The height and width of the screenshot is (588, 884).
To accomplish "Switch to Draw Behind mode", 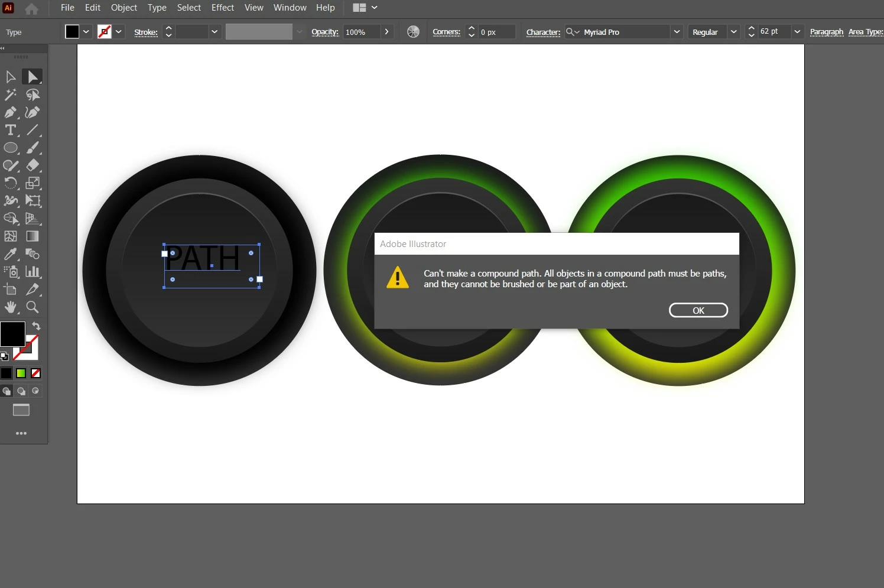I will pos(21,391).
